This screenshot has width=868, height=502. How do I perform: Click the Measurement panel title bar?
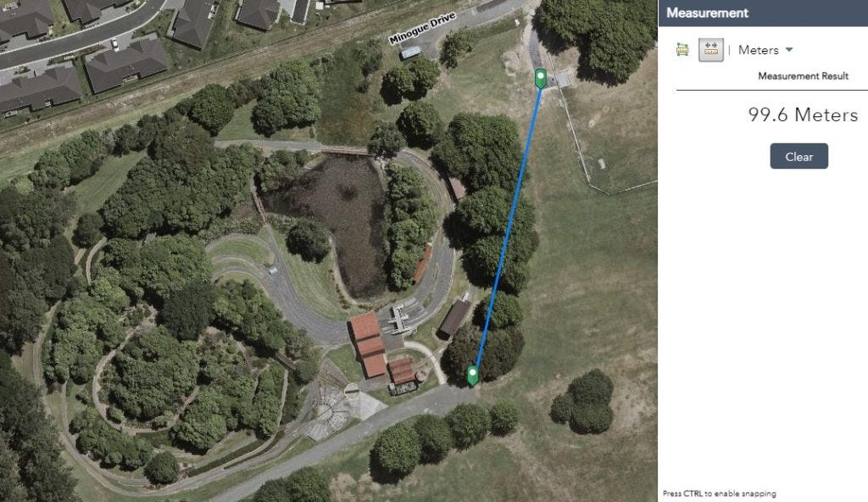[x=763, y=13]
